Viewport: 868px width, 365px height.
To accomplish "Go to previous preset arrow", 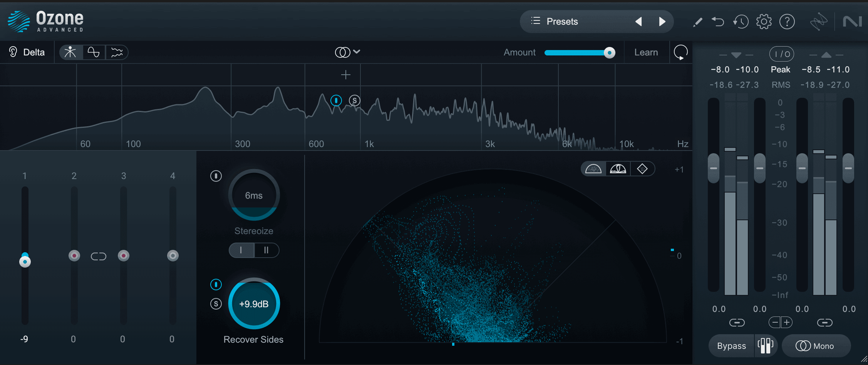I will coord(638,22).
